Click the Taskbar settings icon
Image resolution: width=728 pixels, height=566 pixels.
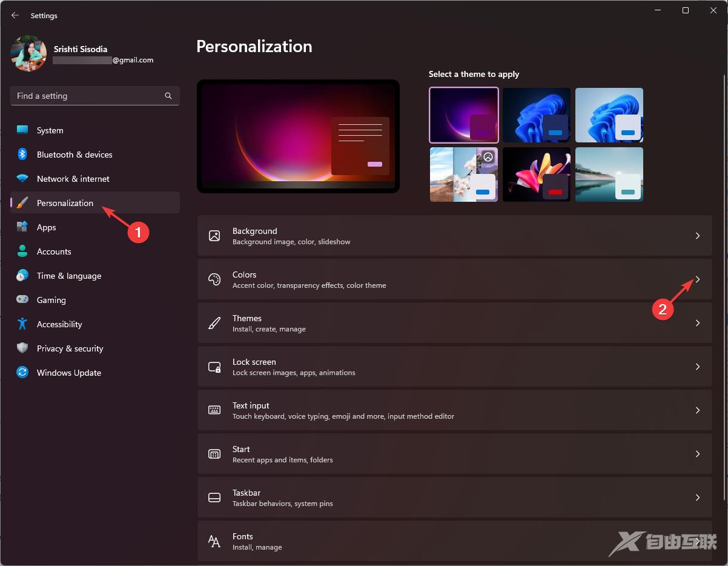214,498
